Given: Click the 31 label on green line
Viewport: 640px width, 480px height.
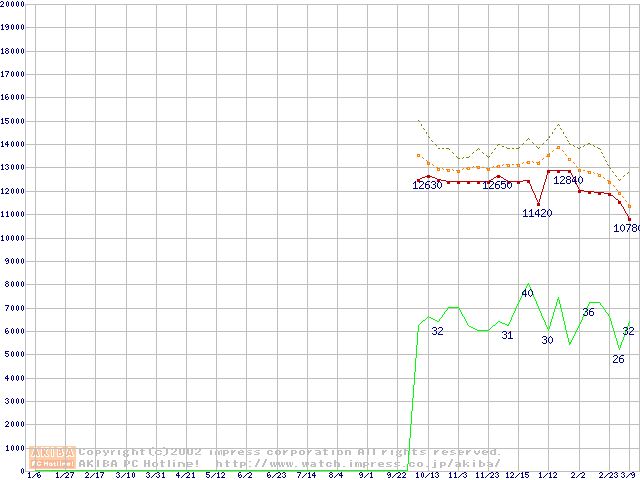Looking at the screenshot, I should [x=507, y=335].
